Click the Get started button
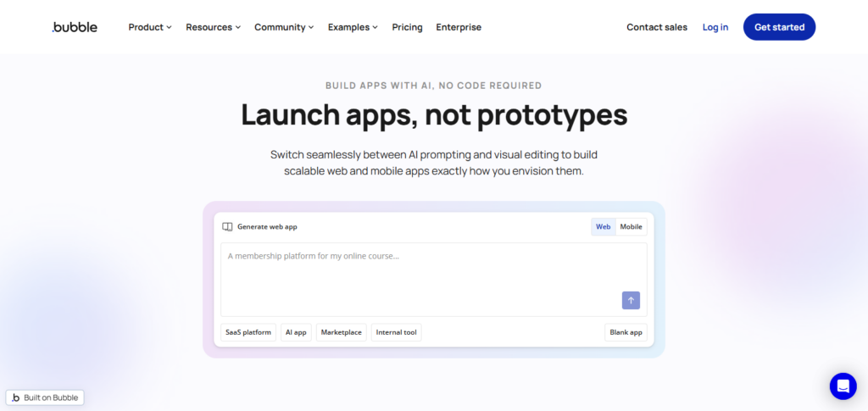The image size is (868, 411). click(779, 27)
